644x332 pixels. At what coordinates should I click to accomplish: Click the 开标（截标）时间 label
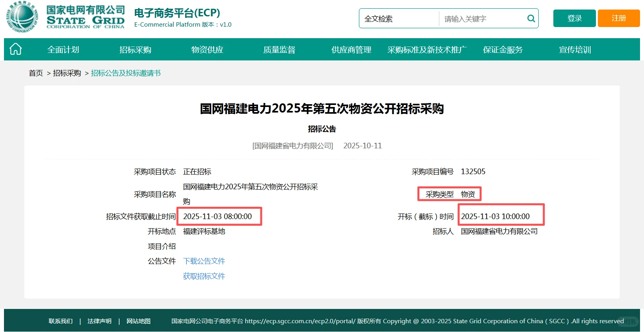pos(425,216)
